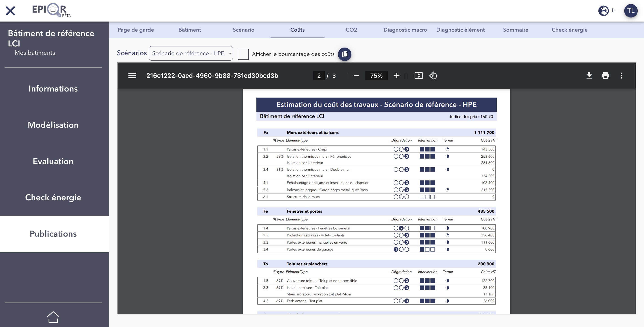644x327 pixels.
Task: Click the fr language label
Action: coord(613,11)
